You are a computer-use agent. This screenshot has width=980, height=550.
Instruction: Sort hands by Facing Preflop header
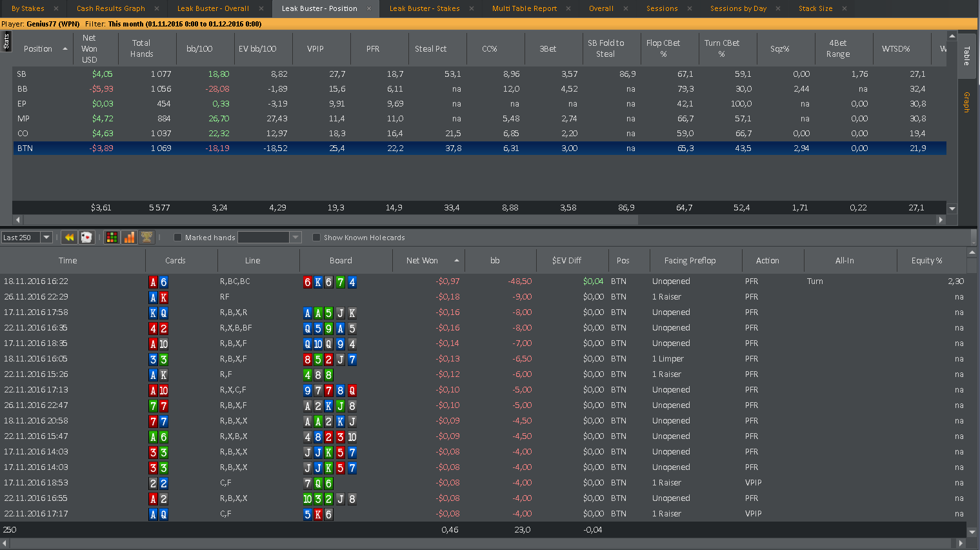tap(690, 261)
